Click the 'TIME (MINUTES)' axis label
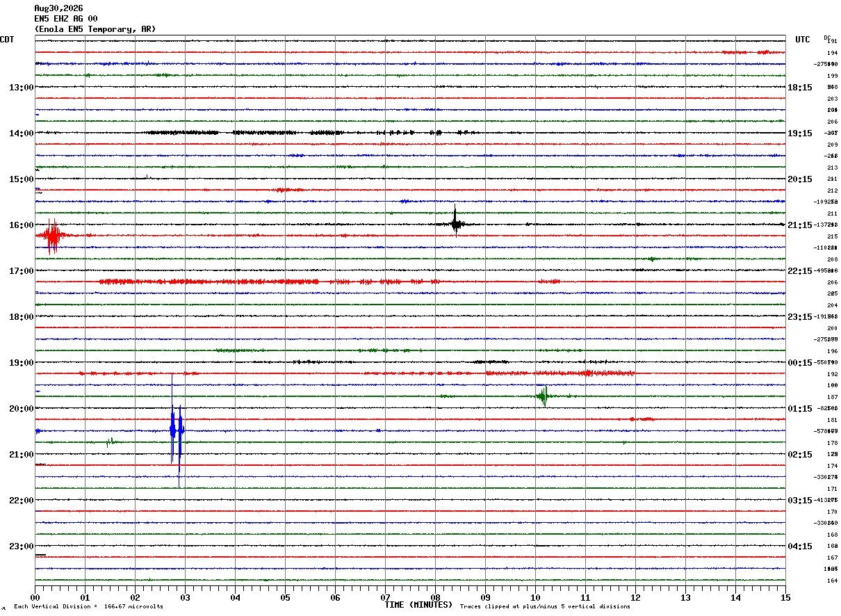This screenshot has height=616, width=841. [x=418, y=605]
